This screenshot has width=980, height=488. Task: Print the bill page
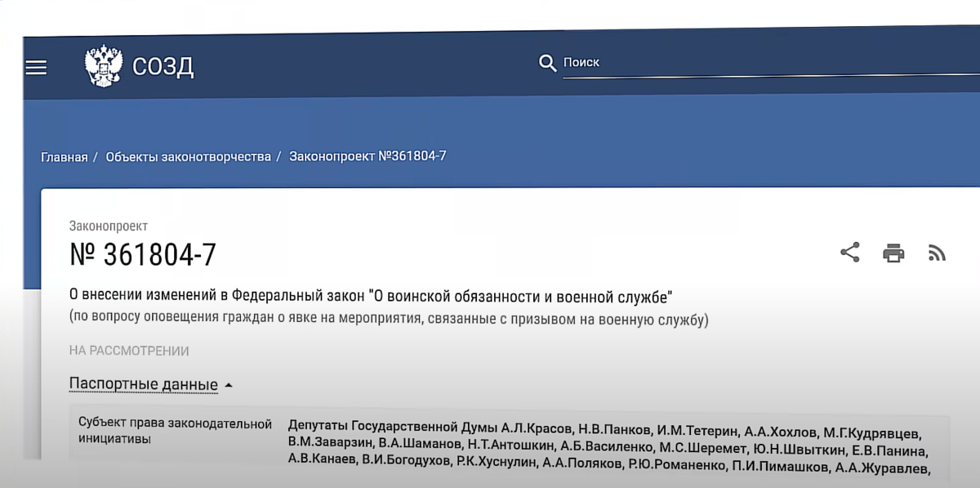[893, 253]
